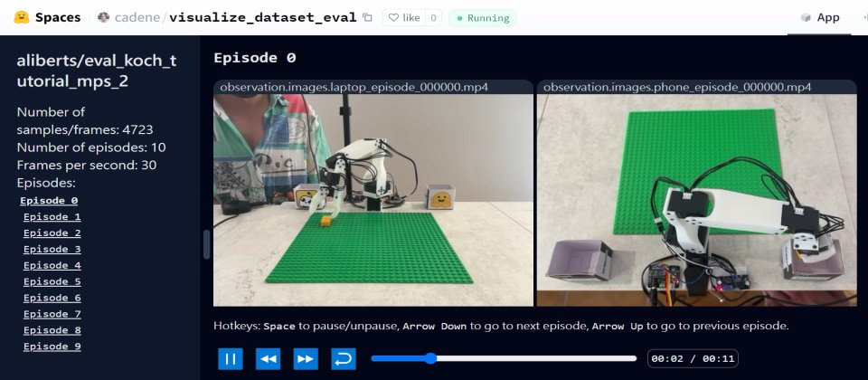Click the Episode 0 heading

click(x=255, y=58)
